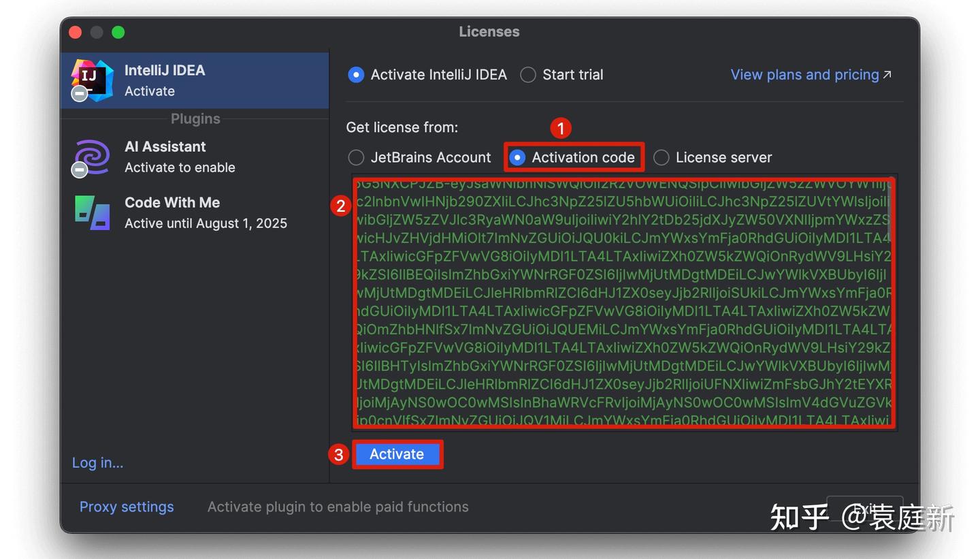Click the minus badge on the IntelliJ IDEA icon
The image size is (980, 559).
point(78,94)
